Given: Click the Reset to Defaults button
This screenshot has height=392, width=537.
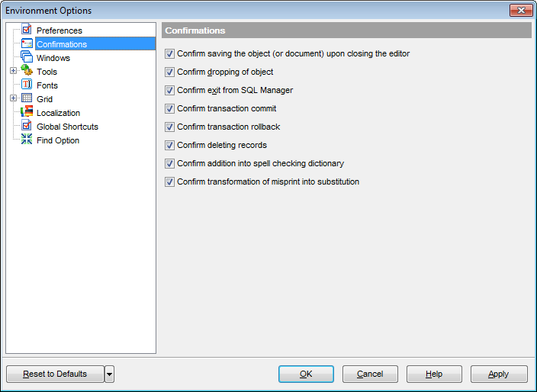Looking at the screenshot, I should (x=55, y=374).
